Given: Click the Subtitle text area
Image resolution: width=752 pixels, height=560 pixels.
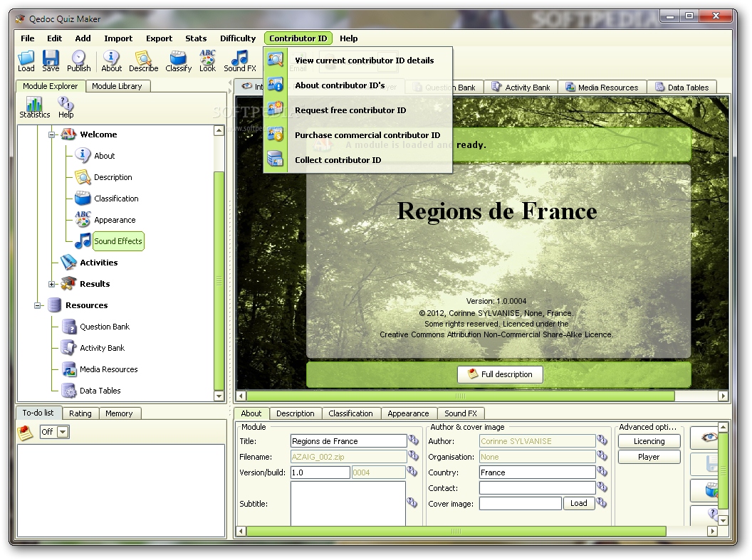Looking at the screenshot, I should click(348, 504).
